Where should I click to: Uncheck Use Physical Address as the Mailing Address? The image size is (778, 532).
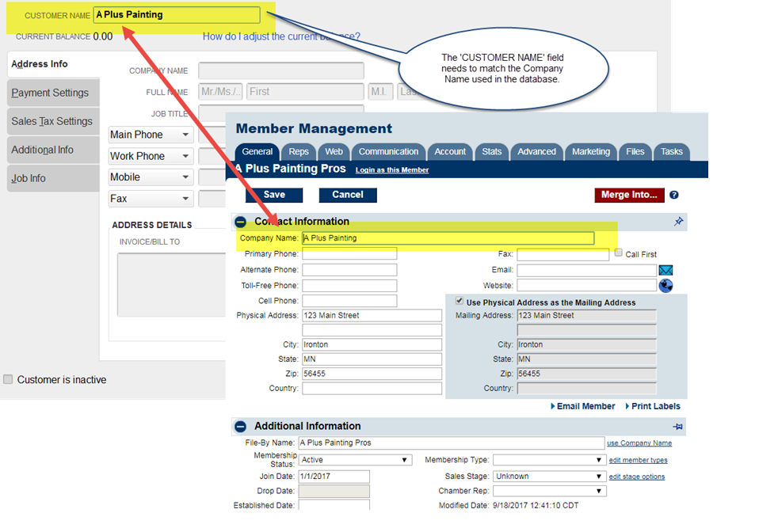coord(460,300)
